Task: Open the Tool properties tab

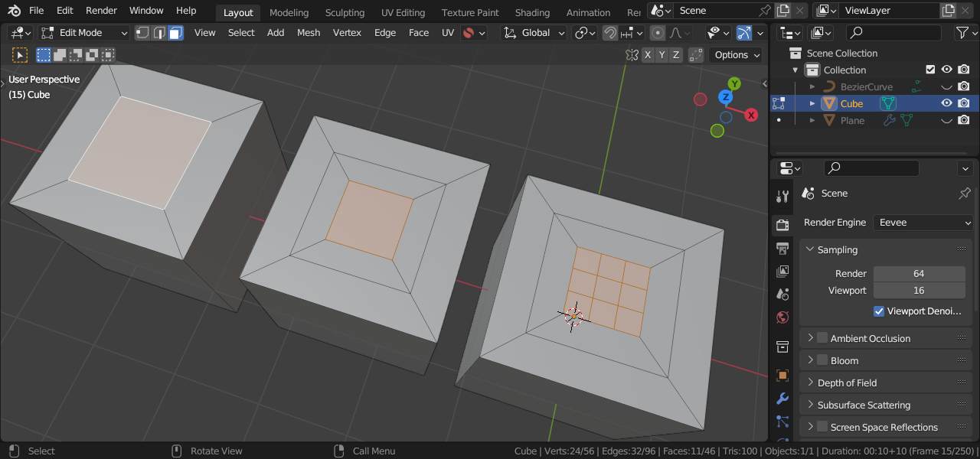Action: [782, 197]
